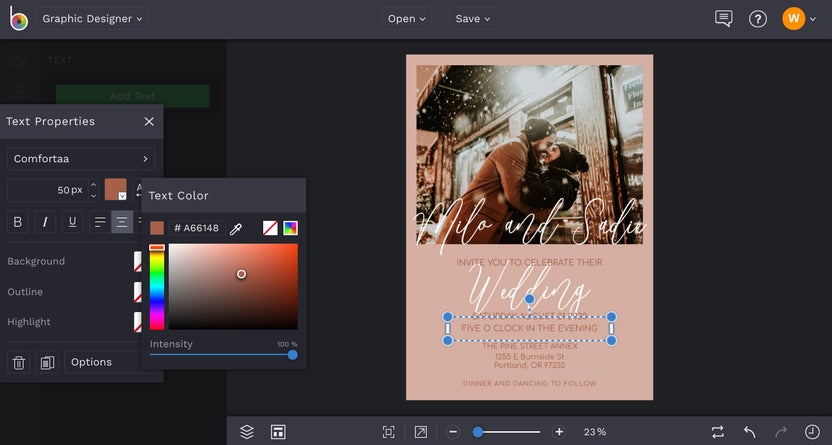The width and height of the screenshot is (832, 445).
Task: Click the current color preview swatch
Action: [157, 228]
